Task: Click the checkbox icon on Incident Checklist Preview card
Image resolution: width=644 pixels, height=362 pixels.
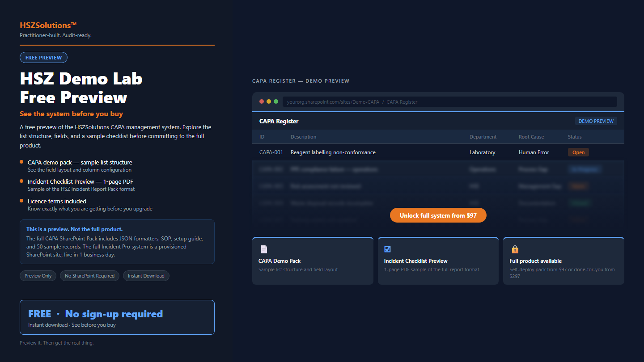Action: click(388, 249)
